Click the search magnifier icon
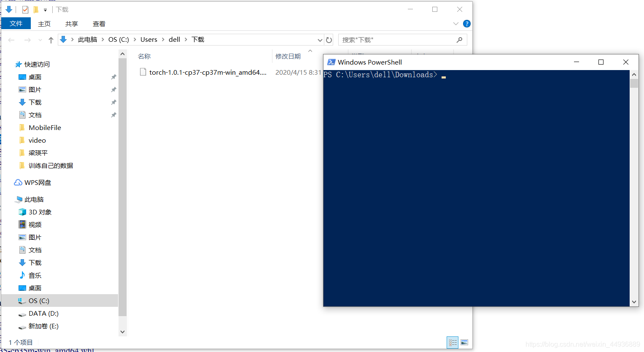The width and height of the screenshot is (644, 352). pyautogui.click(x=460, y=40)
